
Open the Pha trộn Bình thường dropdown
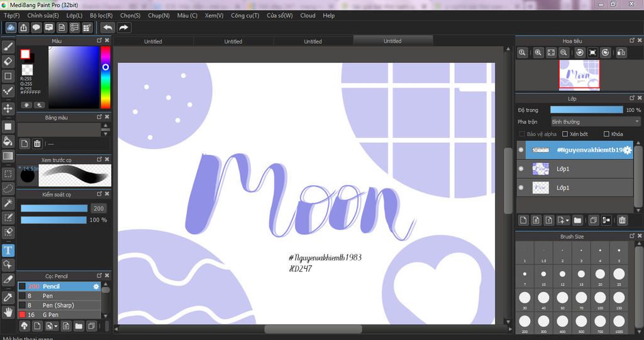[596, 122]
